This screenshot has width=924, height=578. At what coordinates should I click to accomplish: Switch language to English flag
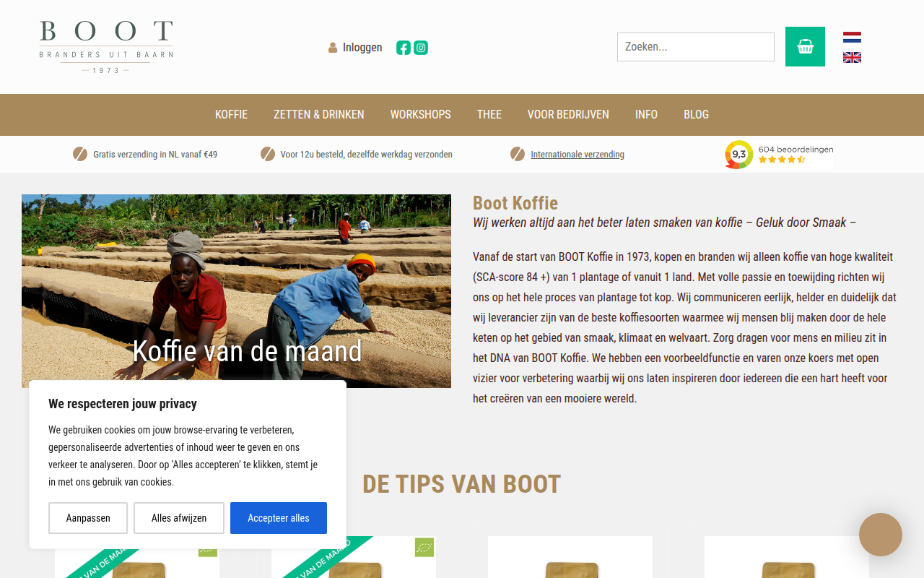(852, 58)
